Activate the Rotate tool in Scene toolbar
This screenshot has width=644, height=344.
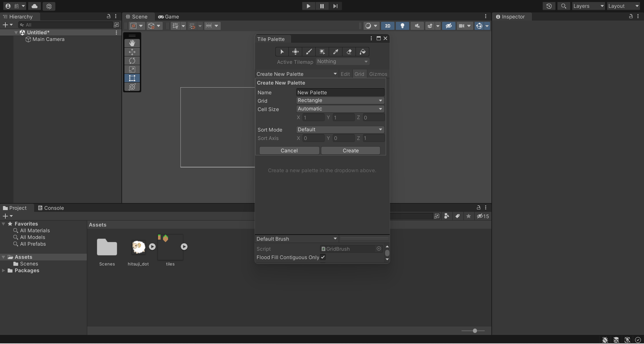(132, 61)
